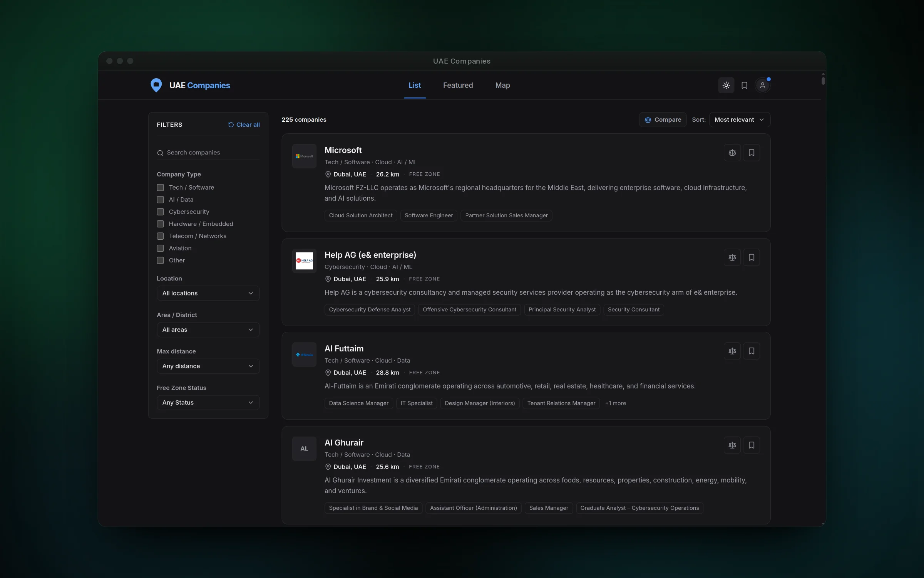Click the UAE Companies pin logo
The width and height of the screenshot is (924, 578).
[x=156, y=85]
